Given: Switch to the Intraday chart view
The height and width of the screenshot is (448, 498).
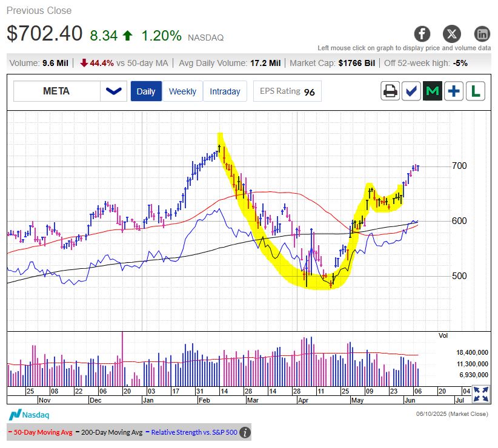Looking at the screenshot, I should click(x=225, y=91).
